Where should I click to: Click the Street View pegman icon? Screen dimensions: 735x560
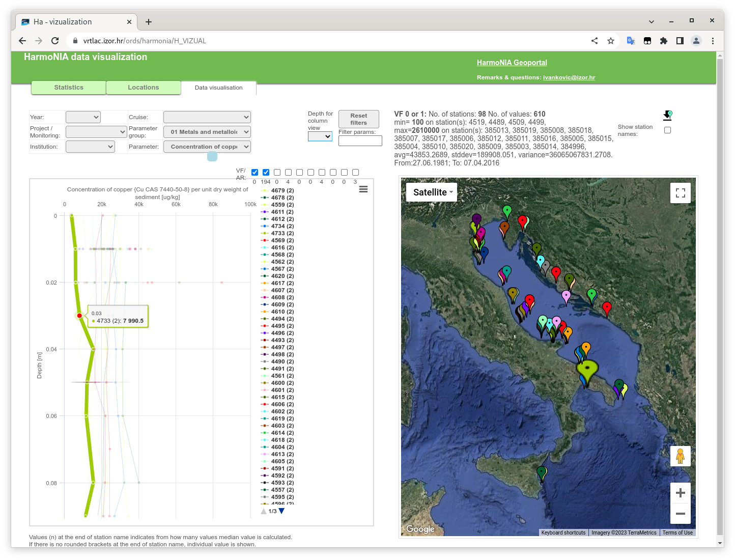[x=680, y=456]
